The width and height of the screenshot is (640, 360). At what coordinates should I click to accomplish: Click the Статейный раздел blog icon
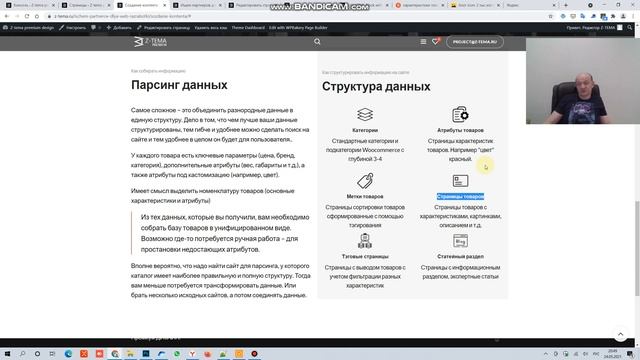(x=460, y=241)
